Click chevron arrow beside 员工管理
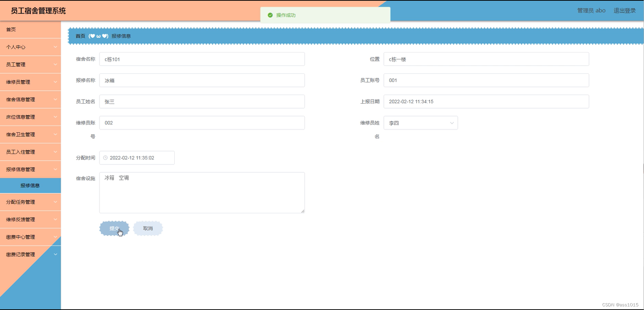The image size is (644, 310). (x=55, y=64)
